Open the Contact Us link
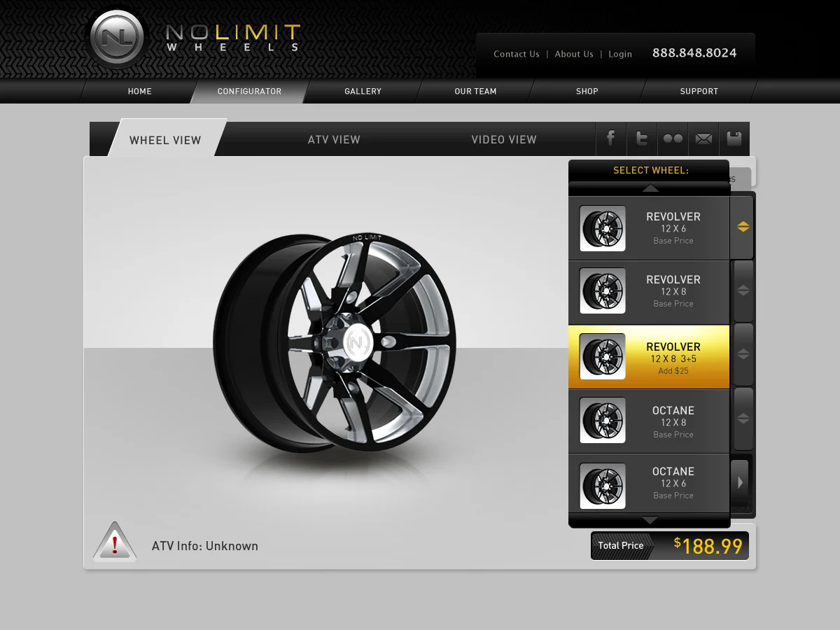840x630 pixels. (x=517, y=54)
